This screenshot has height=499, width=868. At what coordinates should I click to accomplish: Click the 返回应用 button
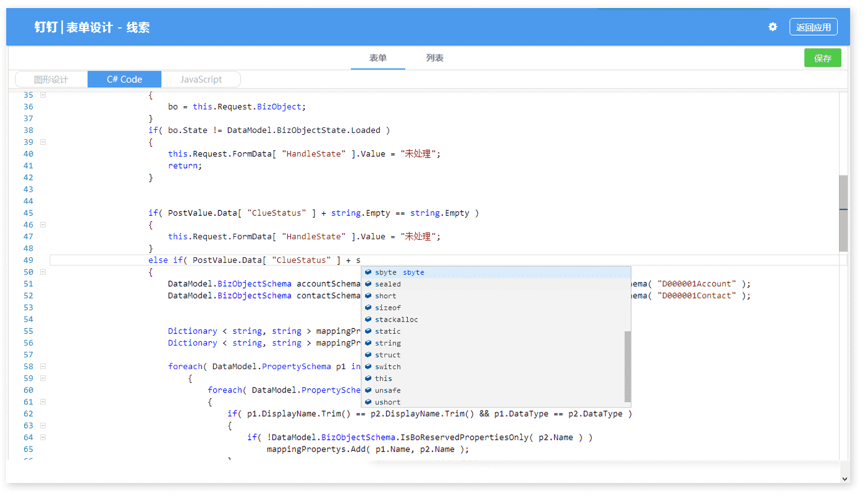pos(813,27)
